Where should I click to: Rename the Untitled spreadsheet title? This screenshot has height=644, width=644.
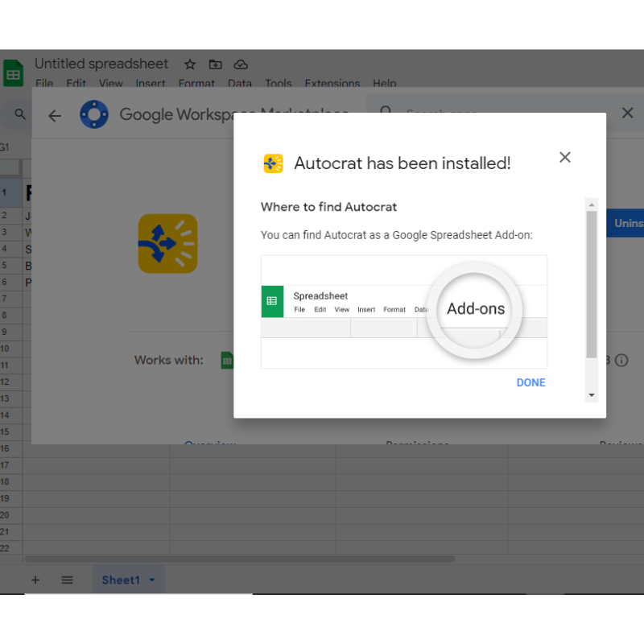pyautogui.click(x=101, y=64)
